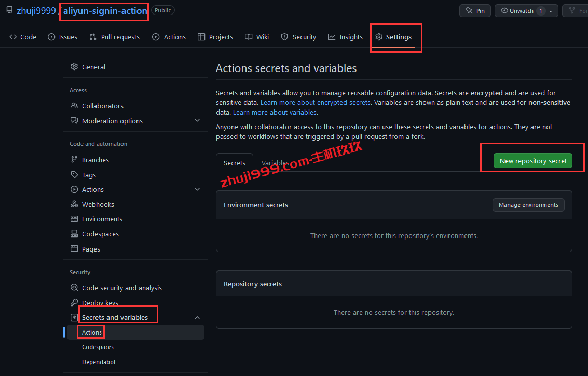Click Manage environments button
The image size is (588, 376).
pyautogui.click(x=528, y=205)
